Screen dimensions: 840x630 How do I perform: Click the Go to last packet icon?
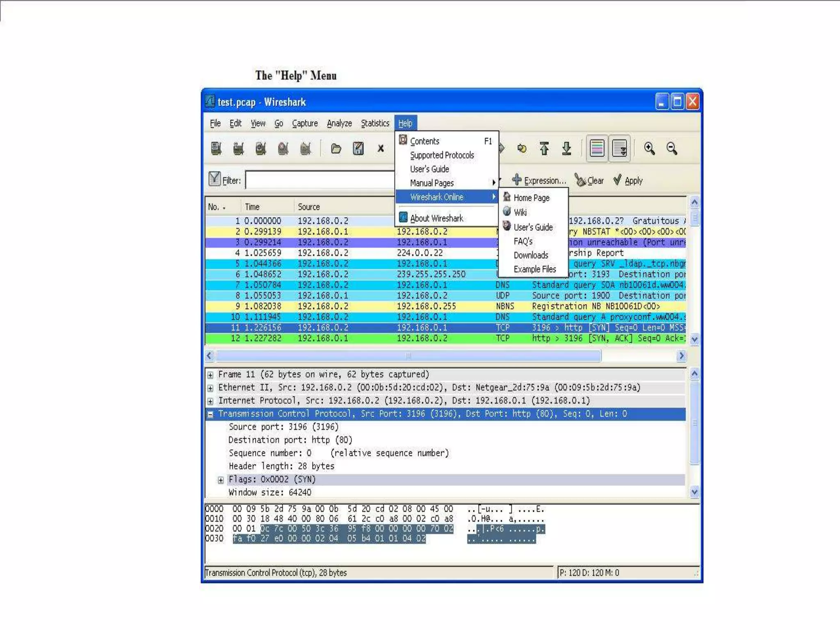[566, 148]
